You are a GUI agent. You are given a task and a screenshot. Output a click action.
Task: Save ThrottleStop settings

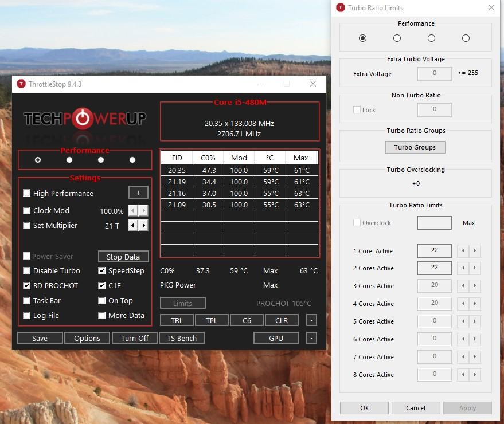40,338
